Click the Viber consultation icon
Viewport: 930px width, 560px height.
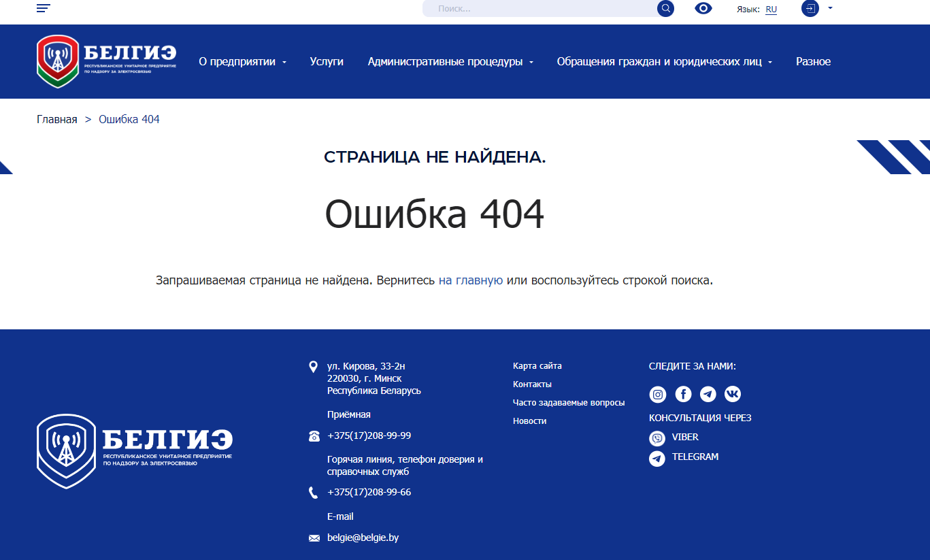[657, 438]
